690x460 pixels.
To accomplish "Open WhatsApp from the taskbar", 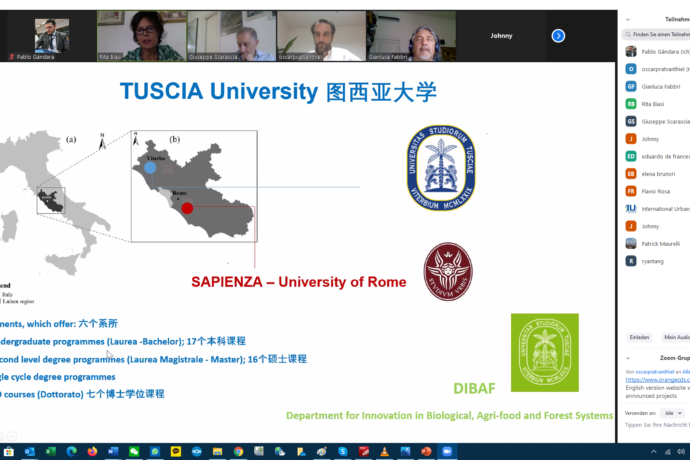I will click(155, 452).
